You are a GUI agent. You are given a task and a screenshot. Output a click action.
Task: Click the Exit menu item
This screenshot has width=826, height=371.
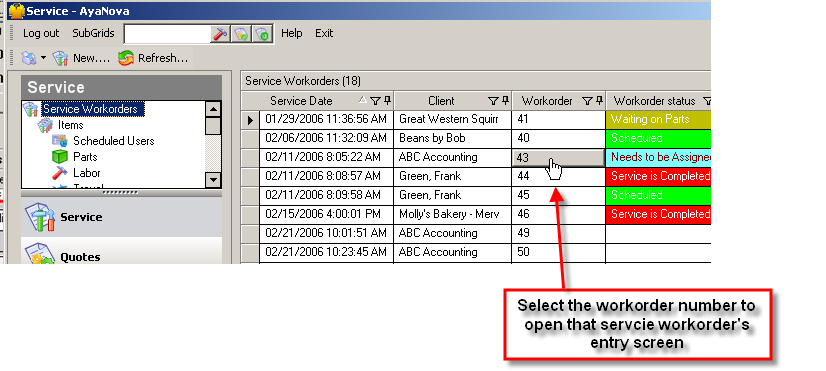click(x=324, y=33)
